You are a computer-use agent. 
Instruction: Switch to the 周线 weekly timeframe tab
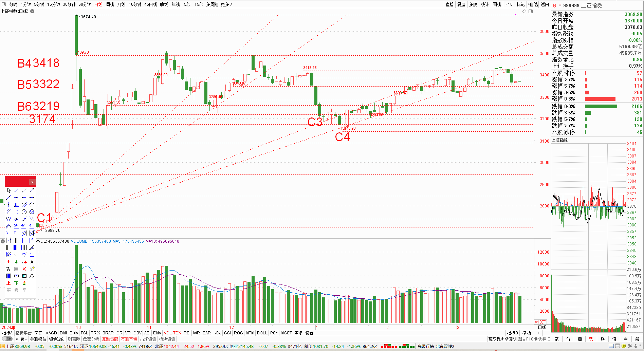(110, 4)
